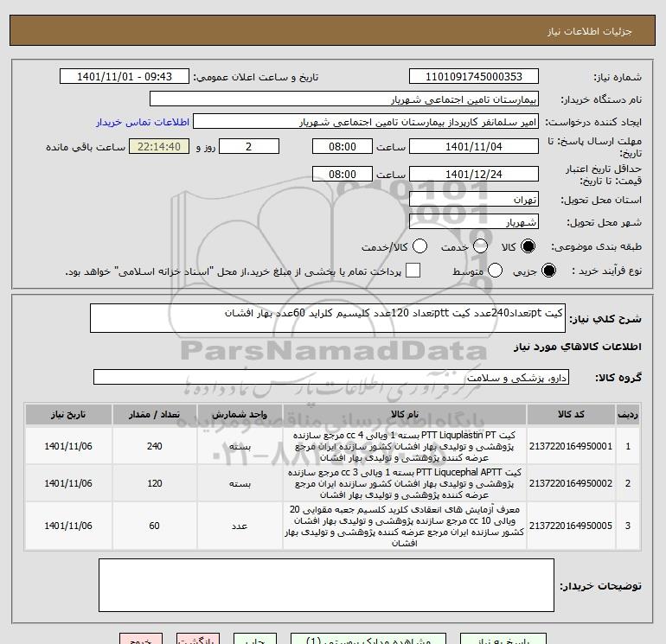Click the response deadline date 1401/11/04

pos(474,146)
